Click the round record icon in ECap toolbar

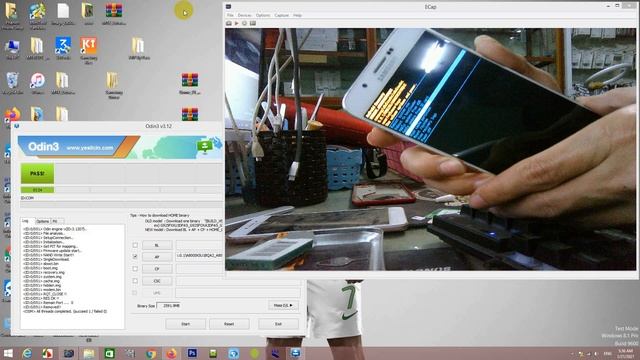pos(244,23)
